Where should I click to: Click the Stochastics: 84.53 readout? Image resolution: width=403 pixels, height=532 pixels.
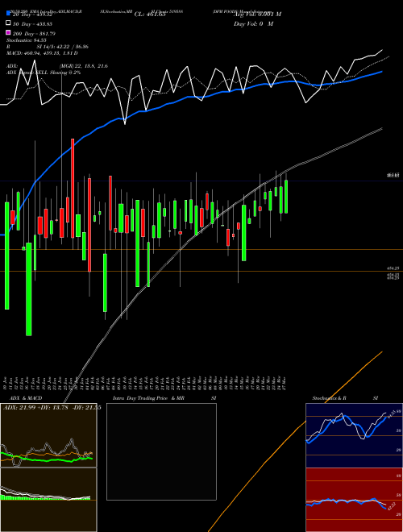27,40
